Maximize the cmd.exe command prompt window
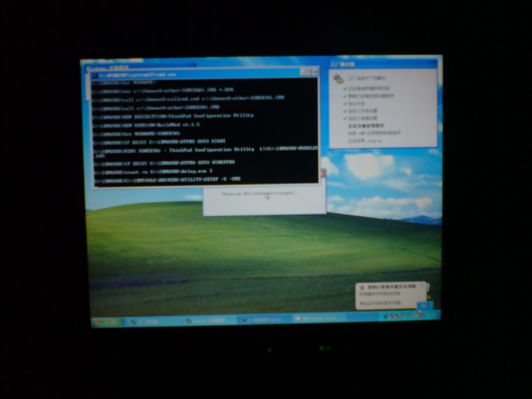The height and width of the screenshot is (399, 532). (x=309, y=72)
